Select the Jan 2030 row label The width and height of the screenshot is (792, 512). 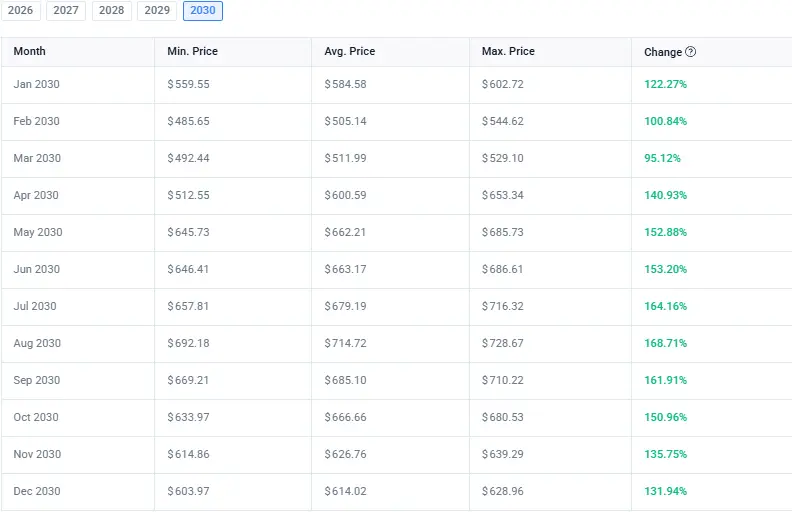point(36,84)
